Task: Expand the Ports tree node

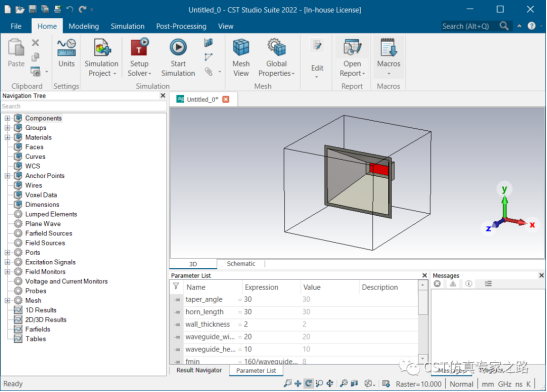Action: [x=7, y=252]
